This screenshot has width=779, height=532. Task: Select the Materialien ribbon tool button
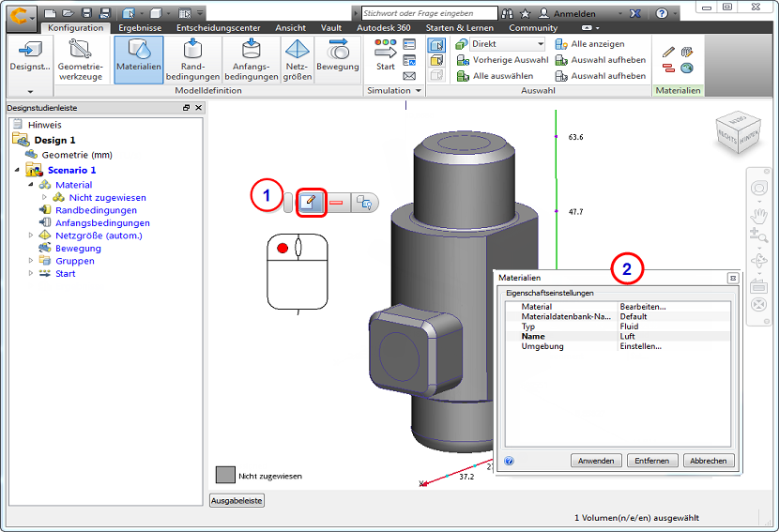tap(139, 60)
